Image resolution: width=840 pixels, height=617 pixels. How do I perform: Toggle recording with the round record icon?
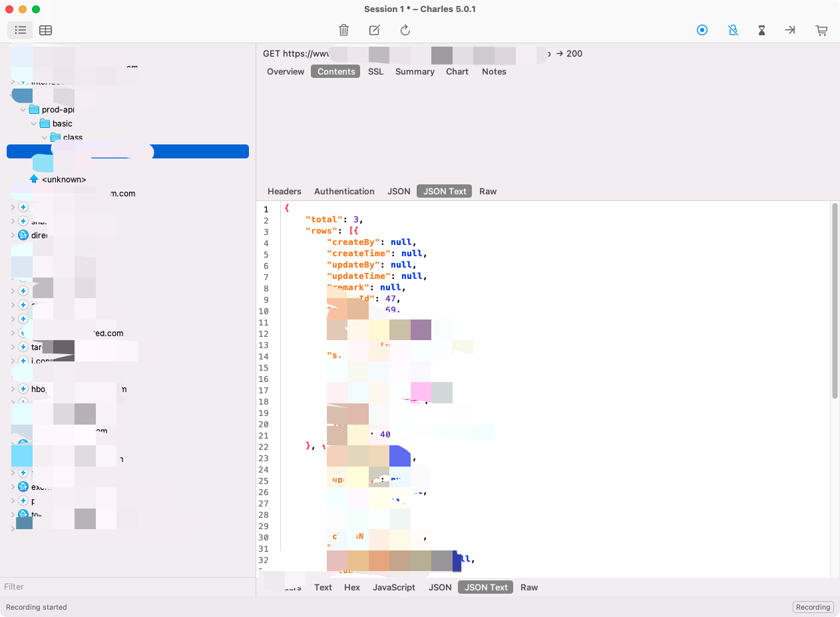[x=702, y=30]
